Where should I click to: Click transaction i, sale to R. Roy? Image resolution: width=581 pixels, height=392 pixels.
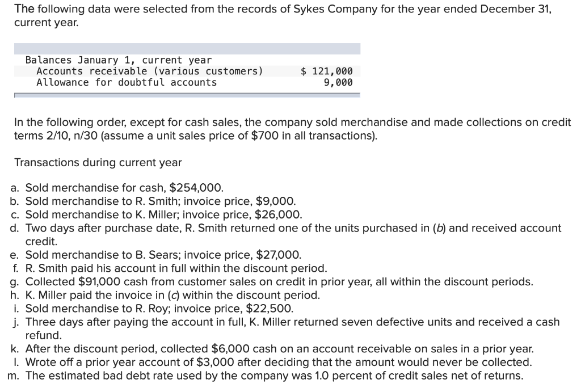pos(159,309)
